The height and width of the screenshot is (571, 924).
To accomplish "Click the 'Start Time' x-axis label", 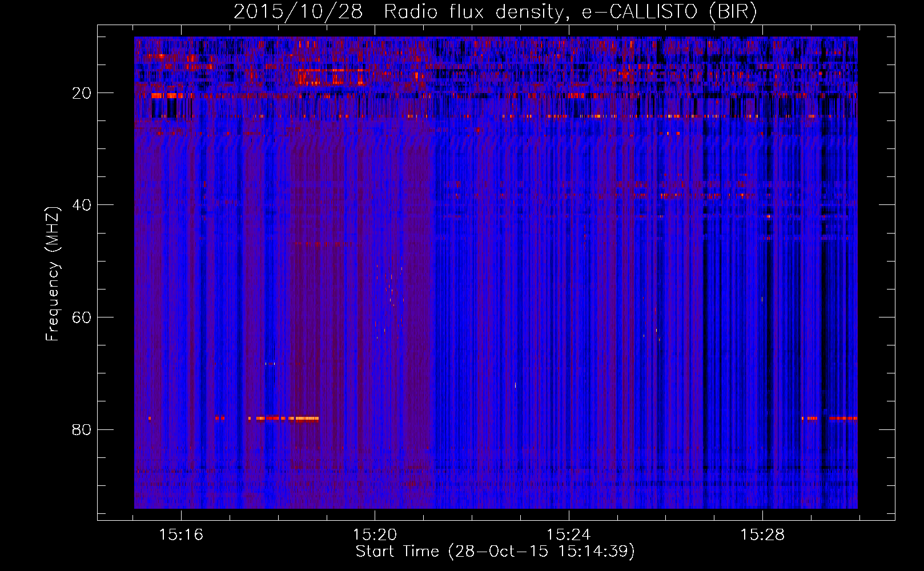I will tap(495, 552).
